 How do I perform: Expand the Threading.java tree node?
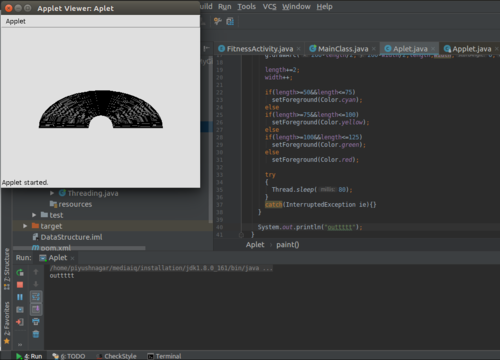click(x=52, y=193)
